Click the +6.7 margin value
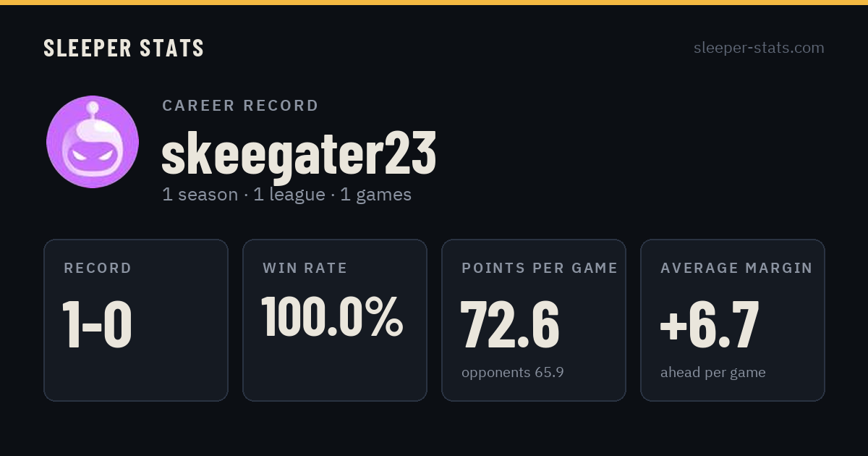 click(710, 324)
